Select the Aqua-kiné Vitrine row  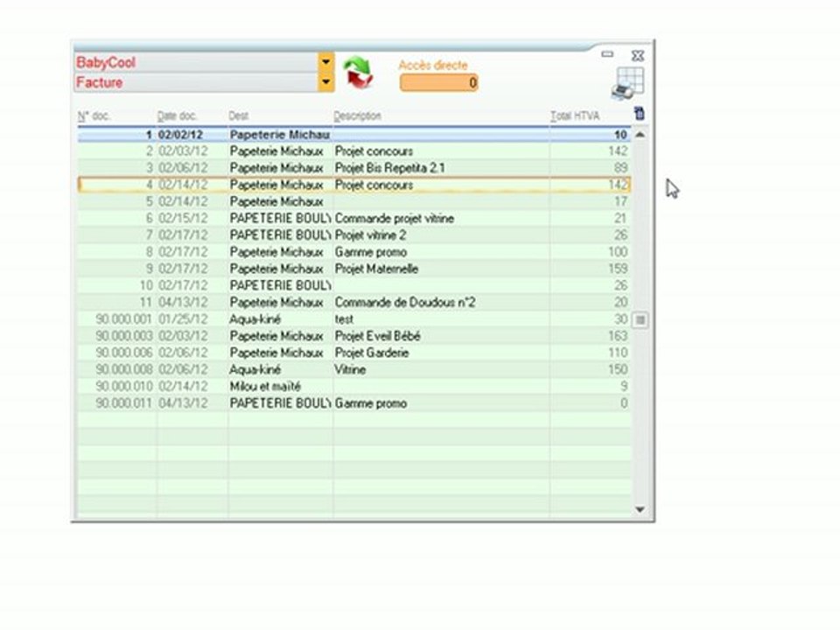[x=354, y=369]
